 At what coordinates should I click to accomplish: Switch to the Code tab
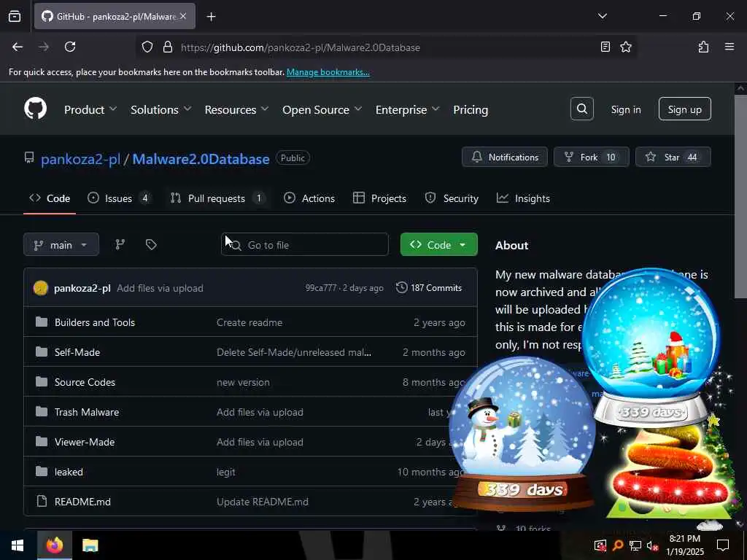[50, 198]
